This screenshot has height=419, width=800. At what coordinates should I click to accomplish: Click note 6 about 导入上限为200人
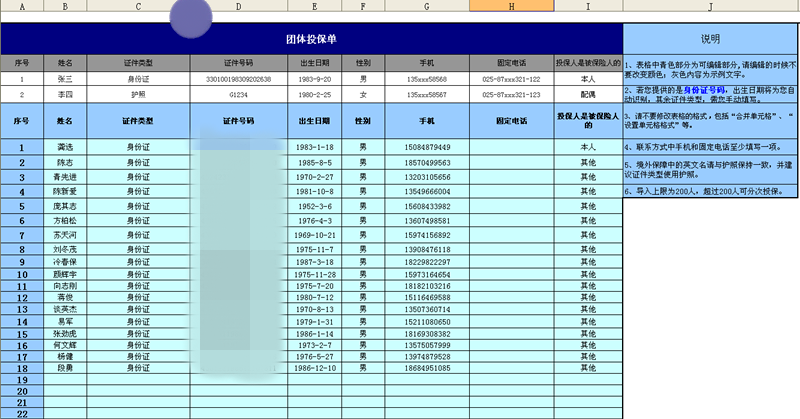[710, 191]
